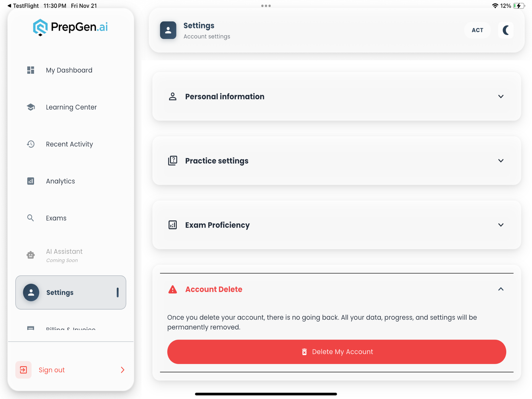Click the Practice settings heading
The width and height of the screenshot is (532, 399).
pyautogui.click(x=217, y=161)
